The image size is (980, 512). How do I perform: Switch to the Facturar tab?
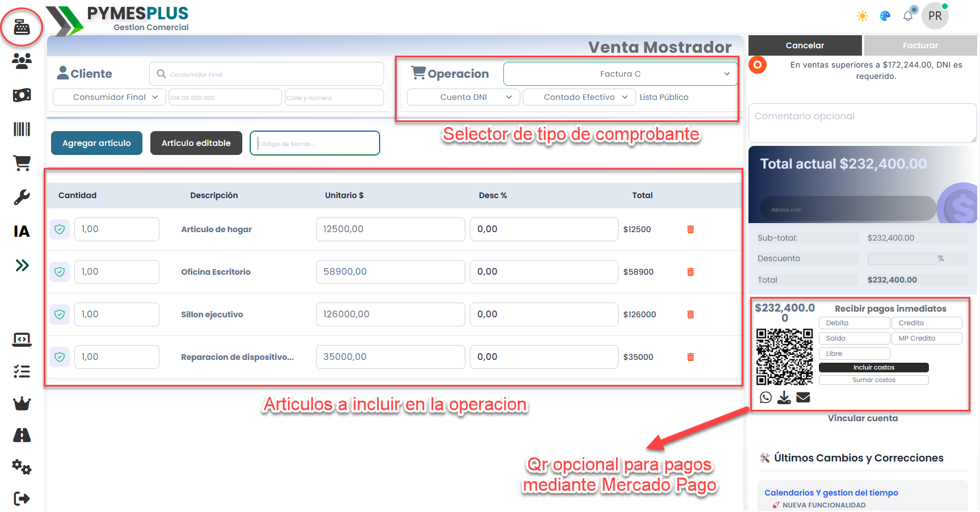(x=920, y=45)
